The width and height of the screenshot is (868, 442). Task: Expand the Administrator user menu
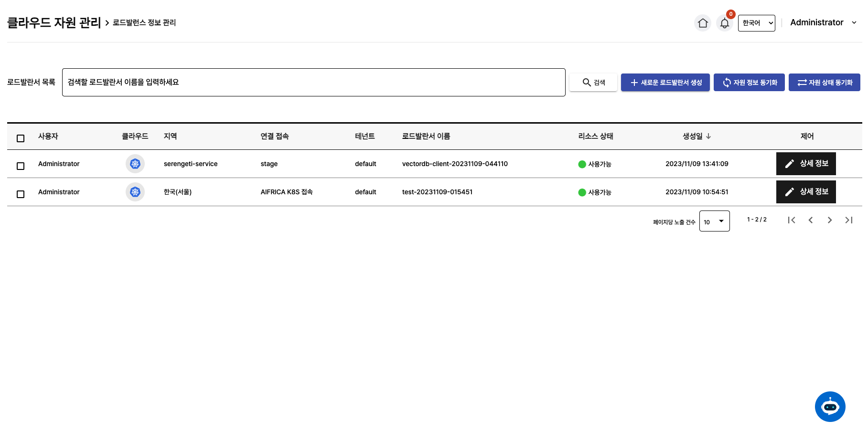click(x=823, y=22)
